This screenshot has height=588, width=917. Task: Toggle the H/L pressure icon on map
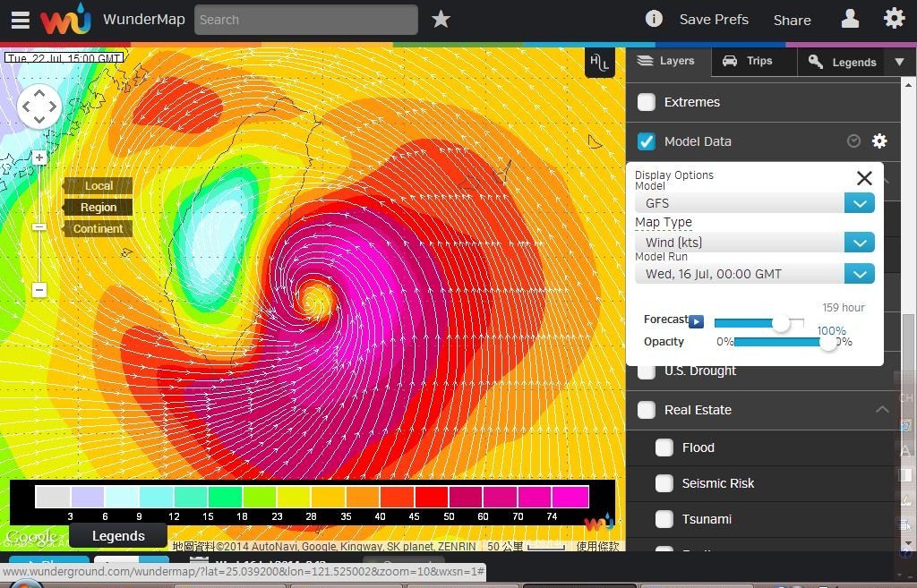click(599, 63)
